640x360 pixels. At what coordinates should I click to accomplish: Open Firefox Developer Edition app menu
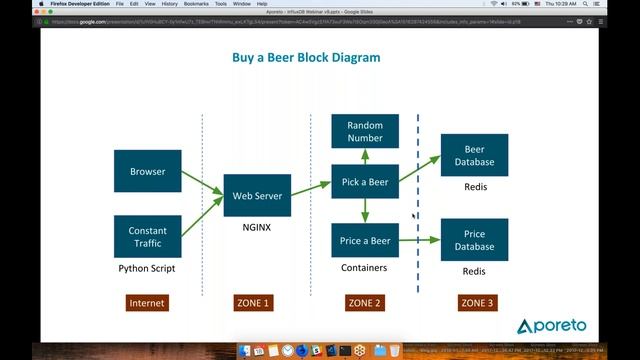click(x=80, y=4)
